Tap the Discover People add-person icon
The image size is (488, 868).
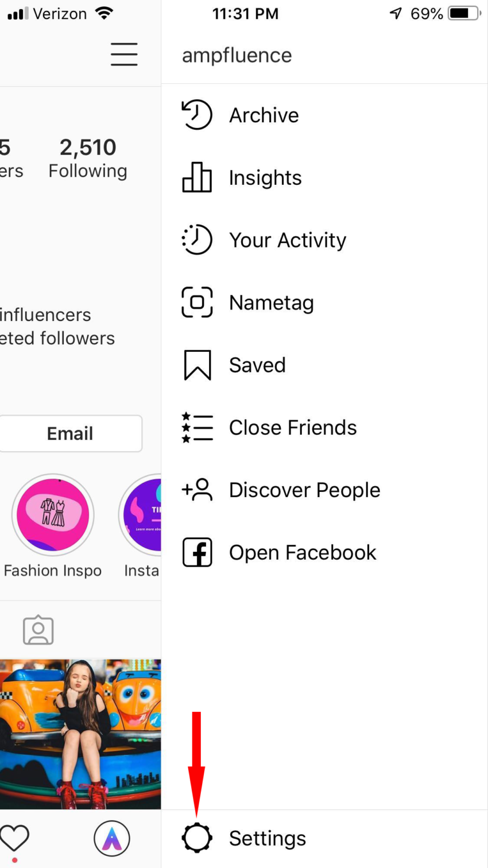(x=197, y=490)
